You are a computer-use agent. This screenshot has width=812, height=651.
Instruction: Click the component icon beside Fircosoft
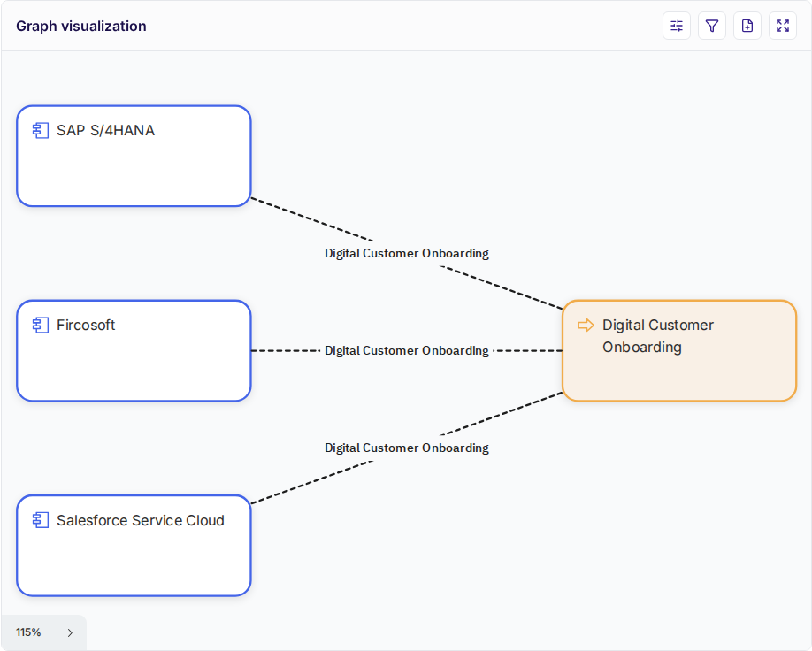click(41, 325)
